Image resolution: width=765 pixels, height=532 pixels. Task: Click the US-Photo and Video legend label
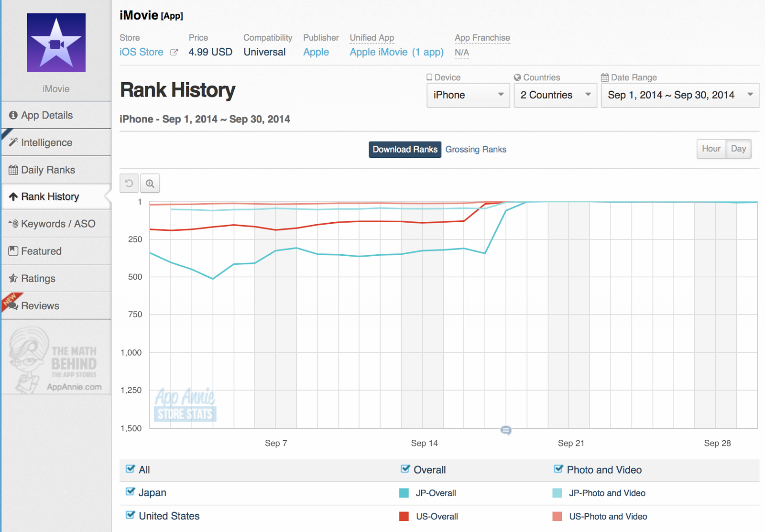(608, 516)
